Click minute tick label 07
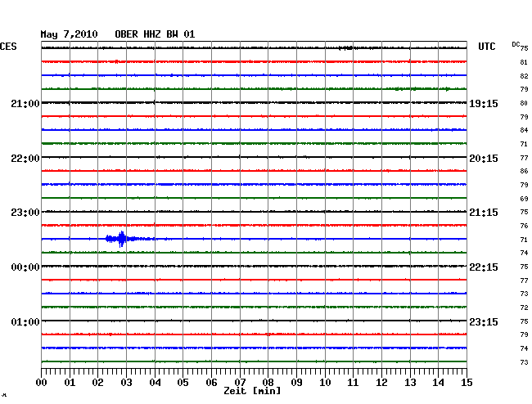This screenshot has height=404, width=532. coord(240,382)
